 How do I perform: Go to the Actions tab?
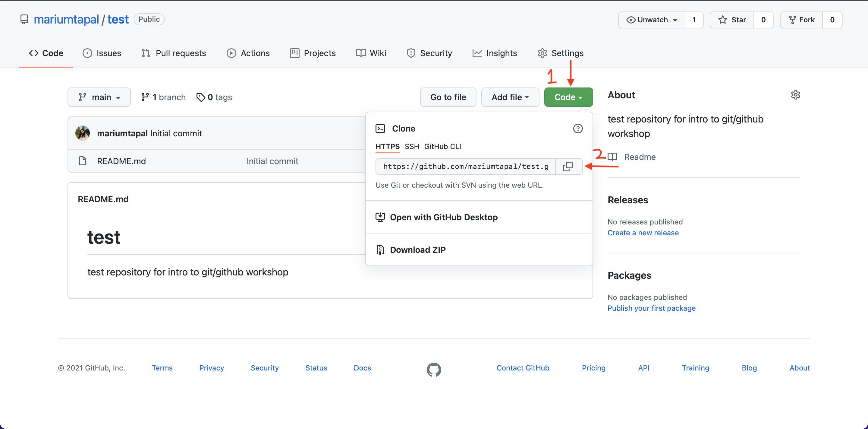click(x=248, y=53)
